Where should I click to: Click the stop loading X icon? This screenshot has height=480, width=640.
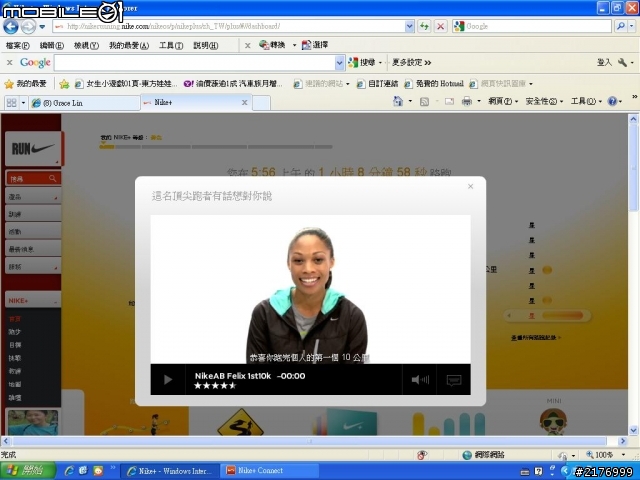click(x=440, y=27)
